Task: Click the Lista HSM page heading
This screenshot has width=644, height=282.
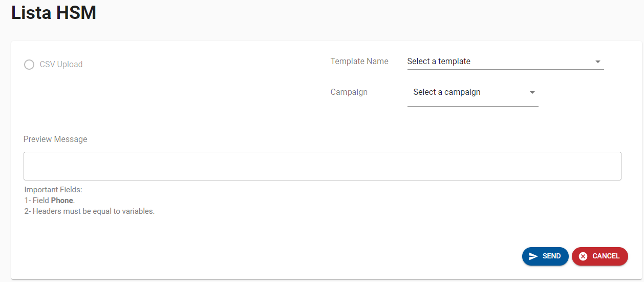Action: tap(54, 12)
